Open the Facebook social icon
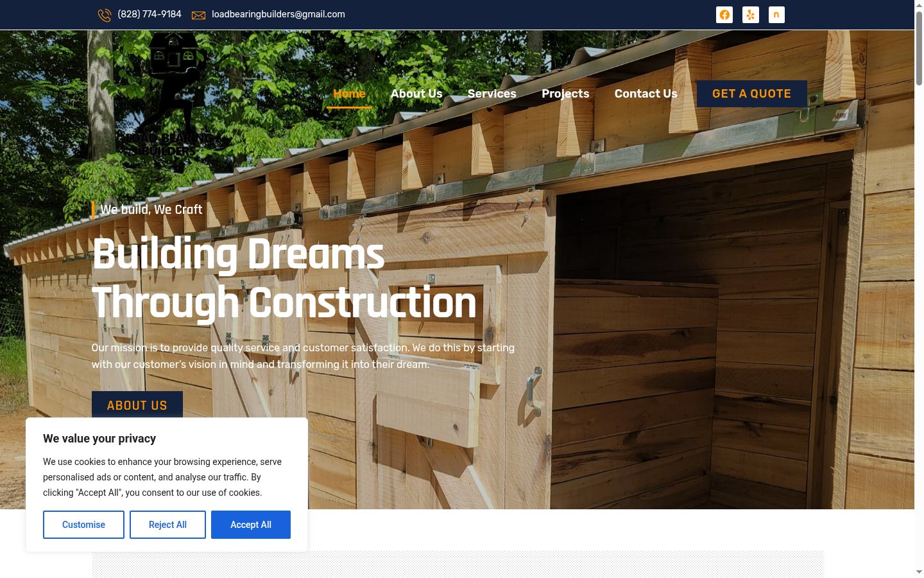 724,15
